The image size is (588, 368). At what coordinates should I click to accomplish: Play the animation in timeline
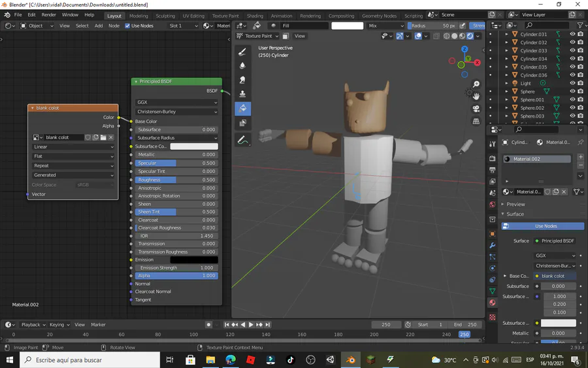[251, 324]
